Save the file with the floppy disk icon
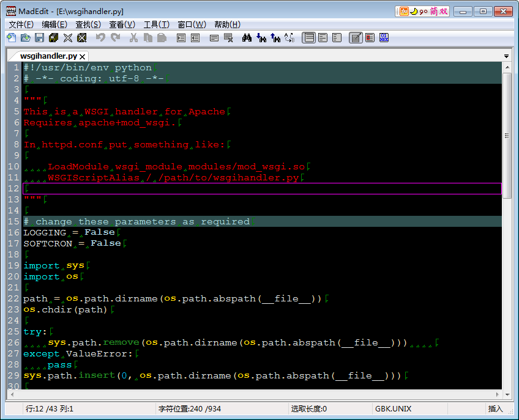Viewport: 519px width, 420px height. pos(39,38)
